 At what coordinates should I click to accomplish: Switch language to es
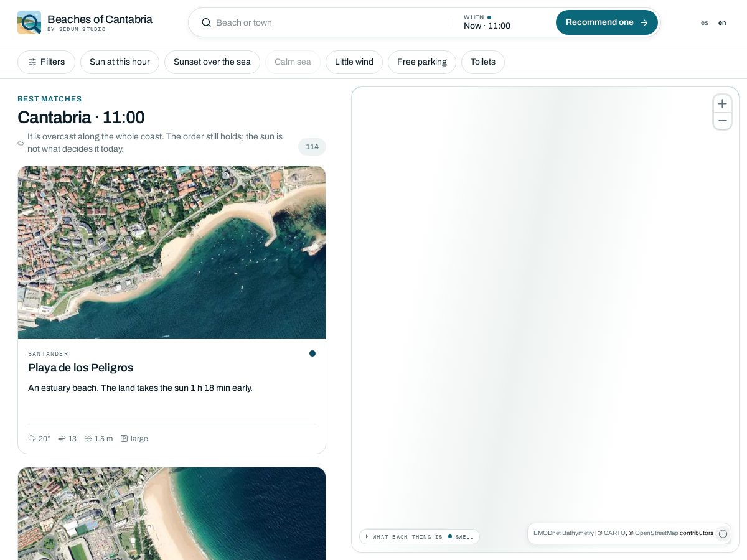(705, 22)
